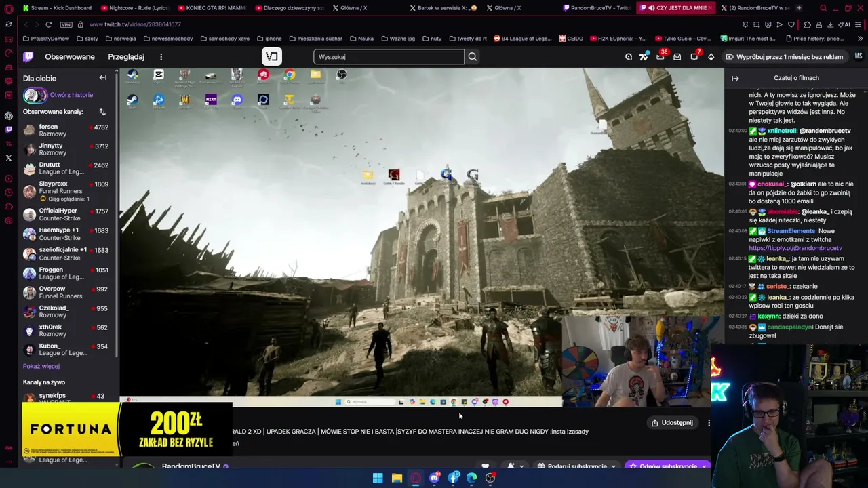868x488 pixels.
Task: Reload the page with the refresh button
Action: coord(48,24)
